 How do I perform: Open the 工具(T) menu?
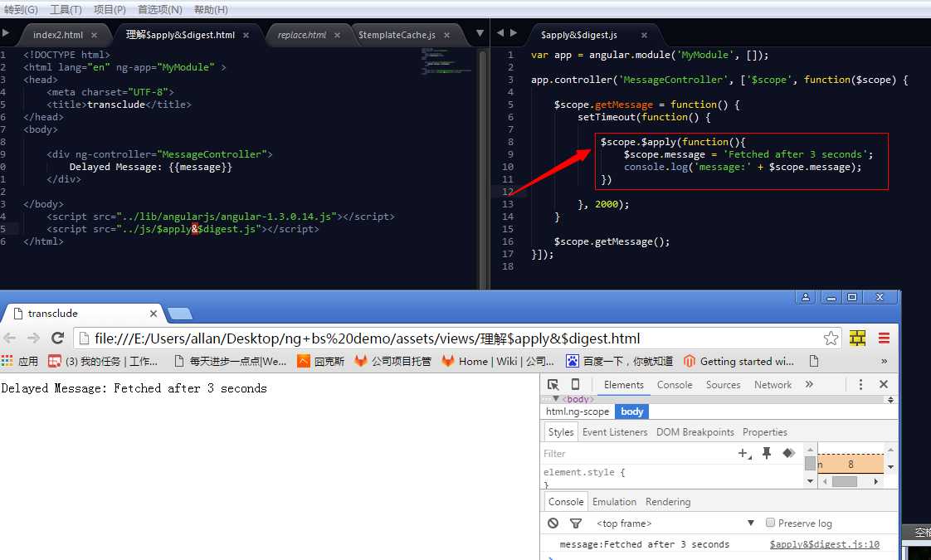(x=66, y=9)
